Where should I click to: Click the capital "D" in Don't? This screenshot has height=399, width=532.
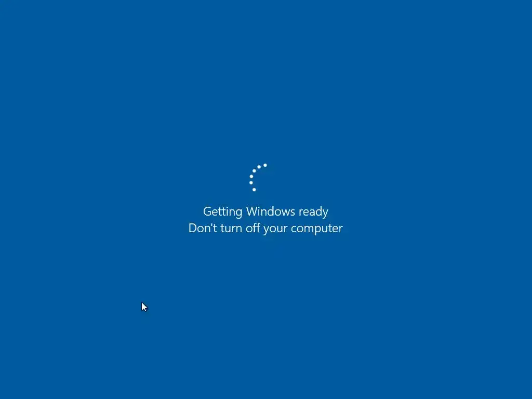193,228
